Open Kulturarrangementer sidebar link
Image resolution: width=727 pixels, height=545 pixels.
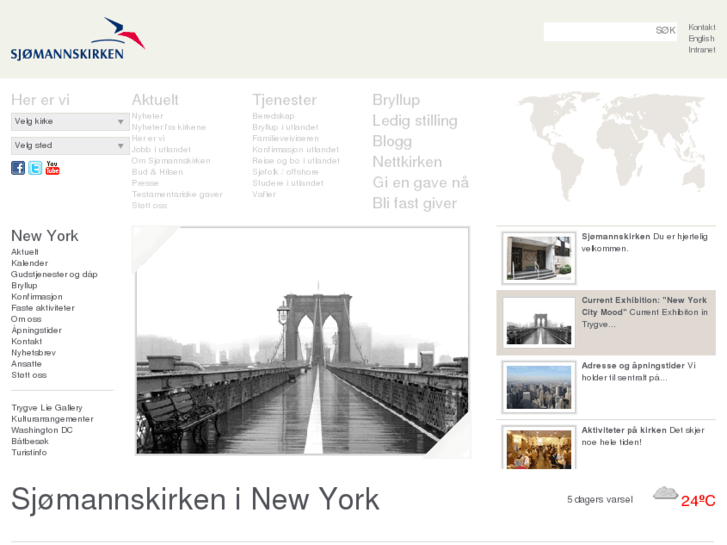[52, 419]
